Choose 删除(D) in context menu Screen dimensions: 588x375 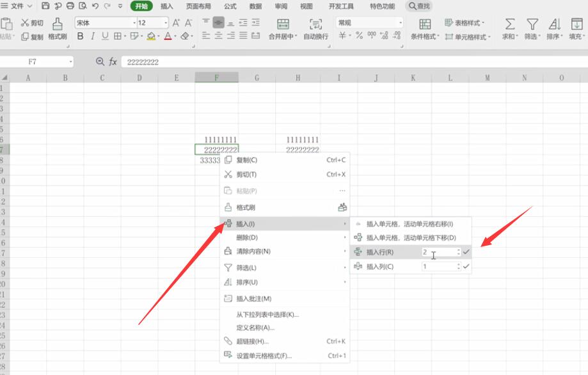coord(285,237)
